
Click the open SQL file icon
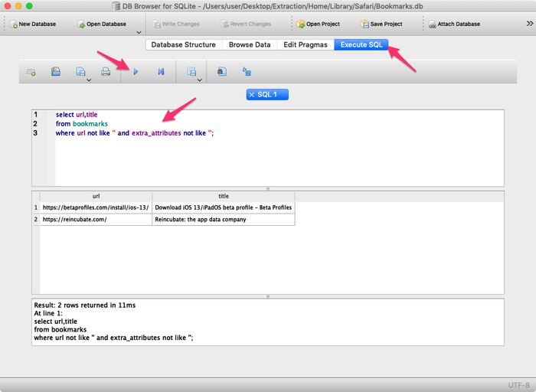tap(56, 71)
